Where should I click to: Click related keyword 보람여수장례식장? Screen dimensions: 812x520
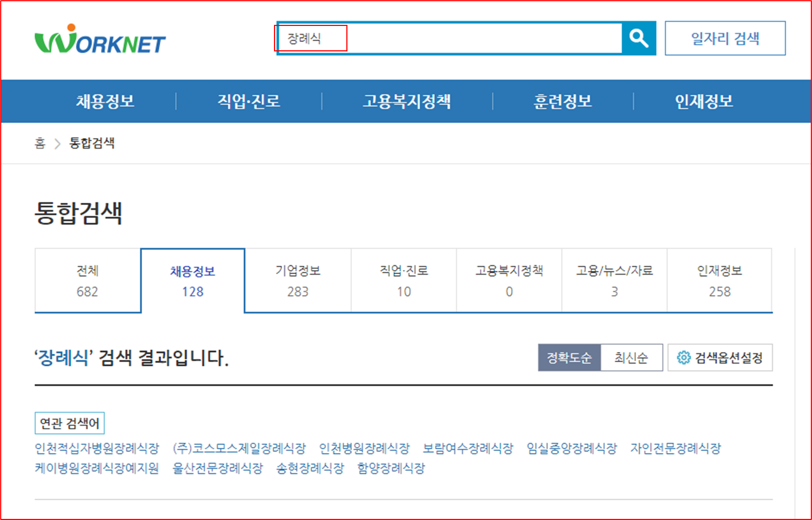tap(468, 448)
